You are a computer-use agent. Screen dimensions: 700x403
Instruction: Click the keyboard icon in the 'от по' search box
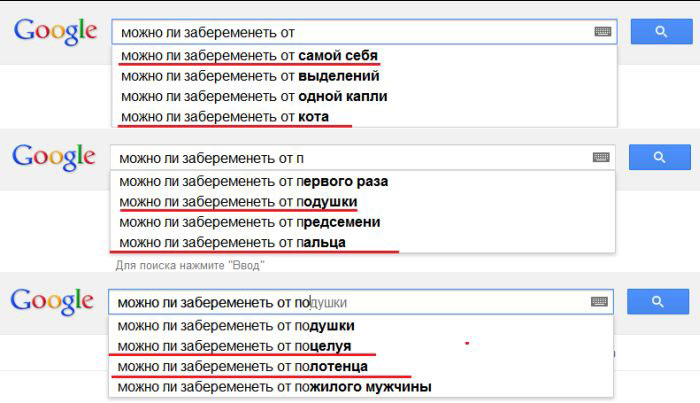[x=600, y=301]
